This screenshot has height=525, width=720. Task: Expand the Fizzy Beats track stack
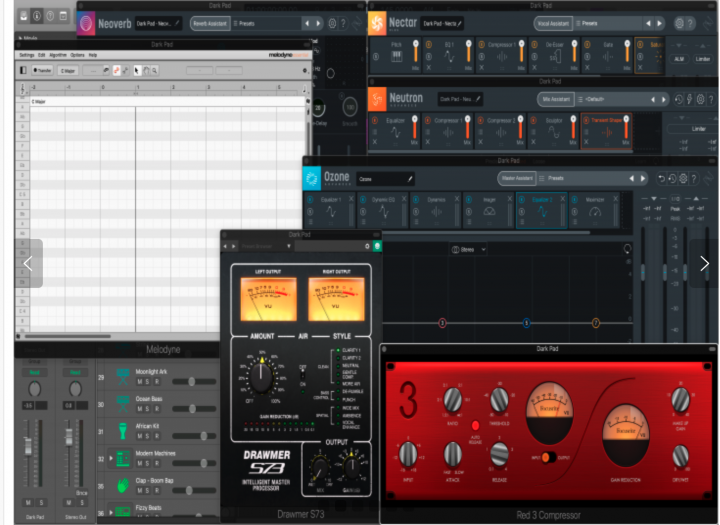pyautogui.click(x=111, y=512)
